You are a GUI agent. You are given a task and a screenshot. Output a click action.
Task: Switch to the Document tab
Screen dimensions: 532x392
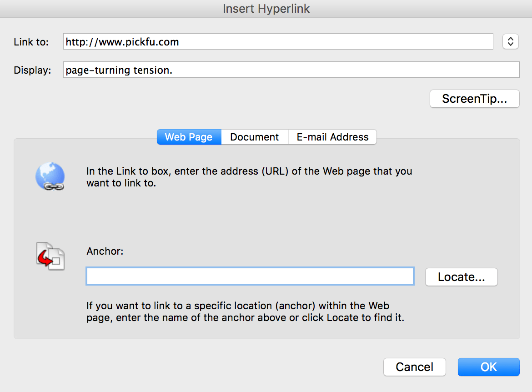[255, 137]
